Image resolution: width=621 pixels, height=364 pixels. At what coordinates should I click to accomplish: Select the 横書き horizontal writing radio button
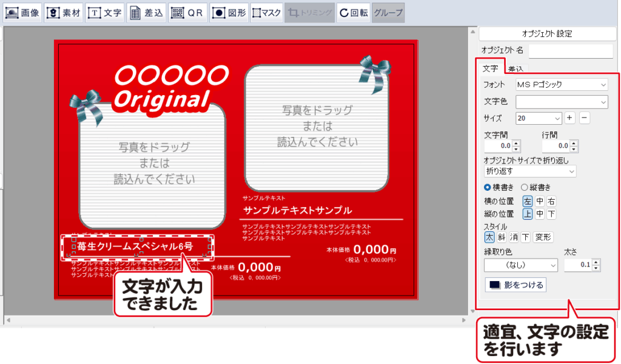(488, 187)
